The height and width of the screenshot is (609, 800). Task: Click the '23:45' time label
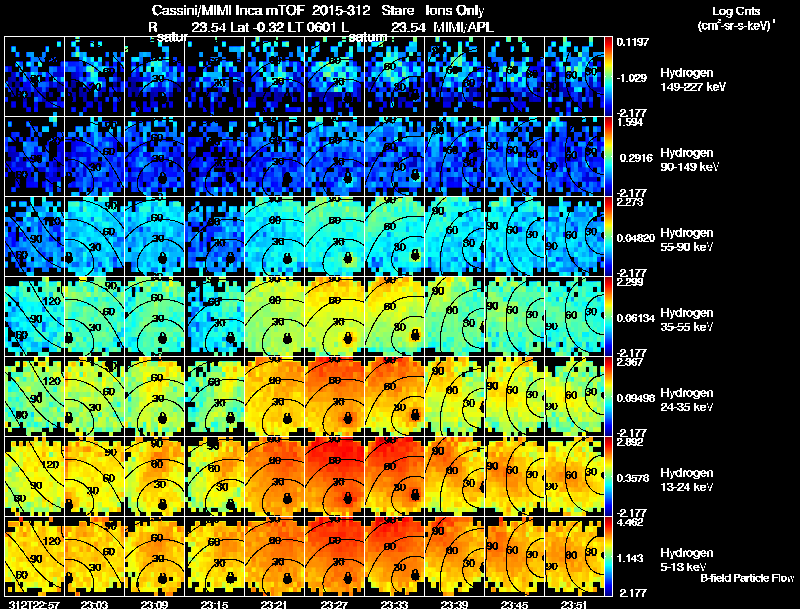514,604
